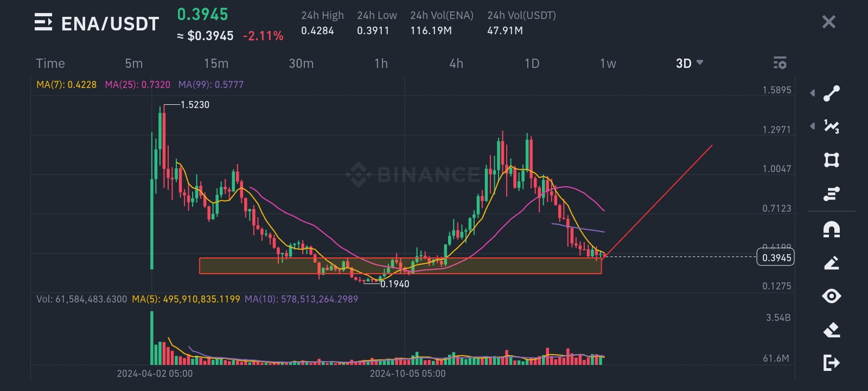
Task: Click the 2024-04-02 05:00 date label
Action: (155, 374)
